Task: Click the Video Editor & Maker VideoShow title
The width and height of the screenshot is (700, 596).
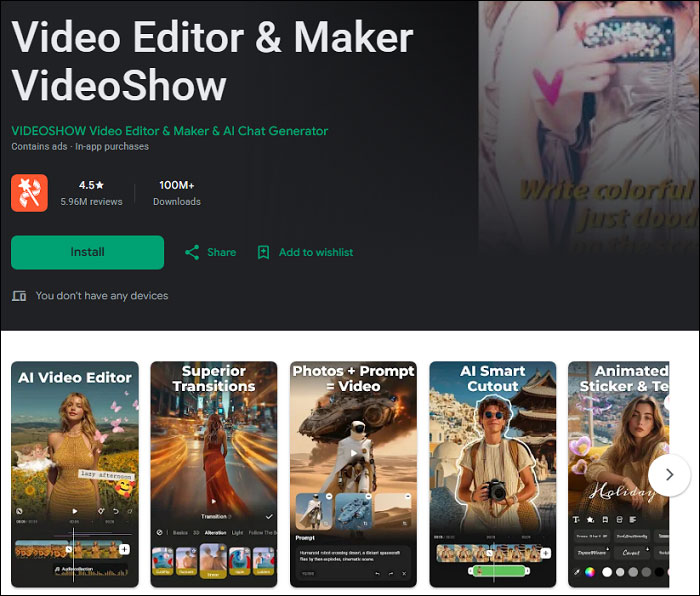Action: click(x=212, y=61)
